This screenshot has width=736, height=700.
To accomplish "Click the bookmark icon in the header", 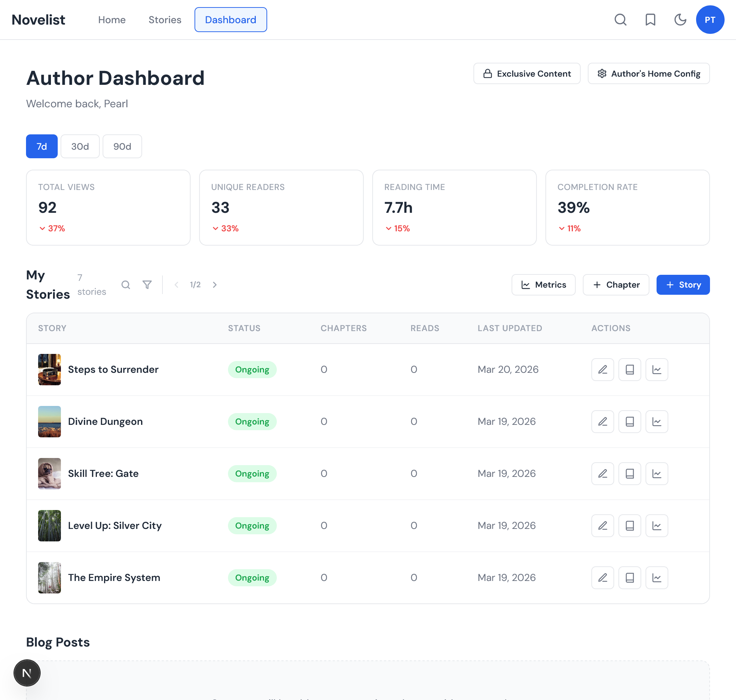I will pos(650,20).
